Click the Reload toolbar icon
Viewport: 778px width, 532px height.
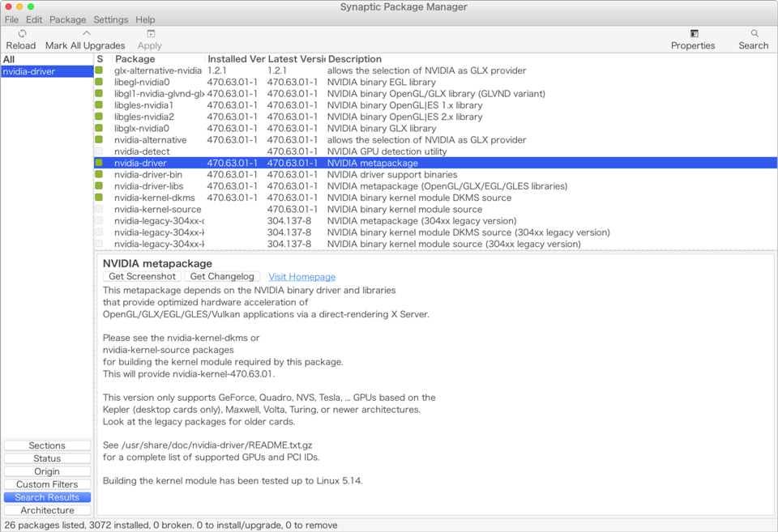click(x=22, y=34)
